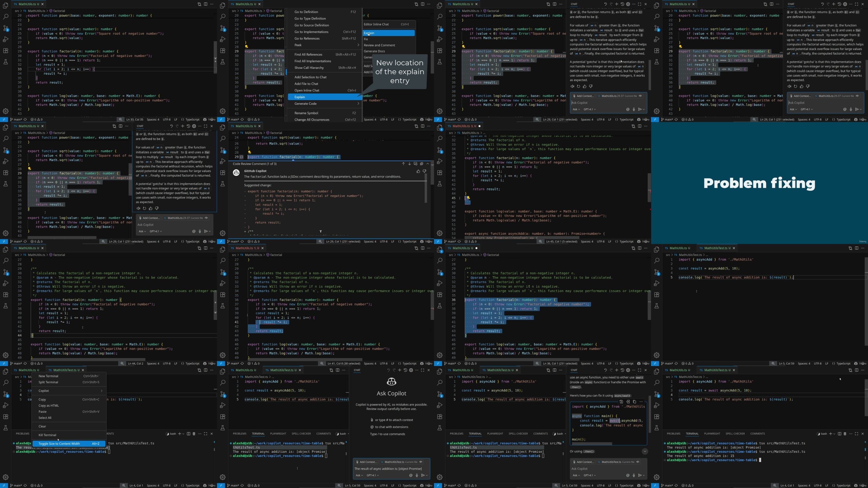Maximize terminal panel in window showing result 15
This screenshot has width=868, height=488.
857,434
